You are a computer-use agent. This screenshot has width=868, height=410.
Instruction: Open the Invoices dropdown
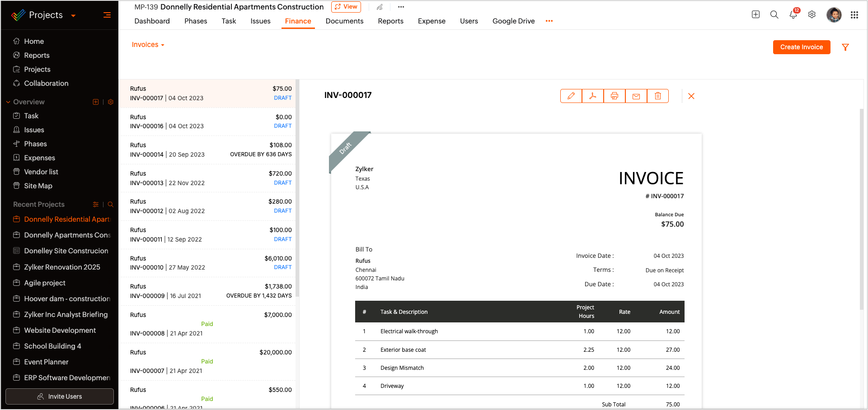(148, 45)
